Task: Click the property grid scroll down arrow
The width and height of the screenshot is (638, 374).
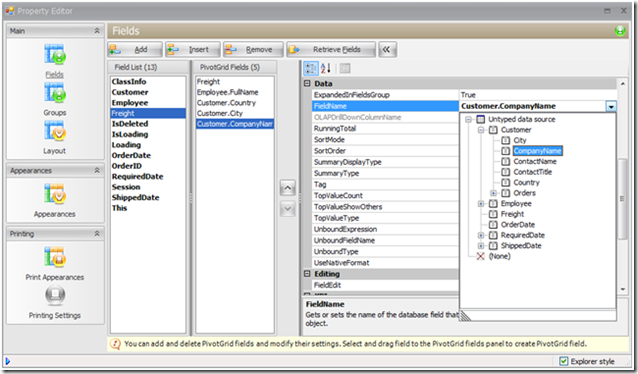Action: [622, 289]
